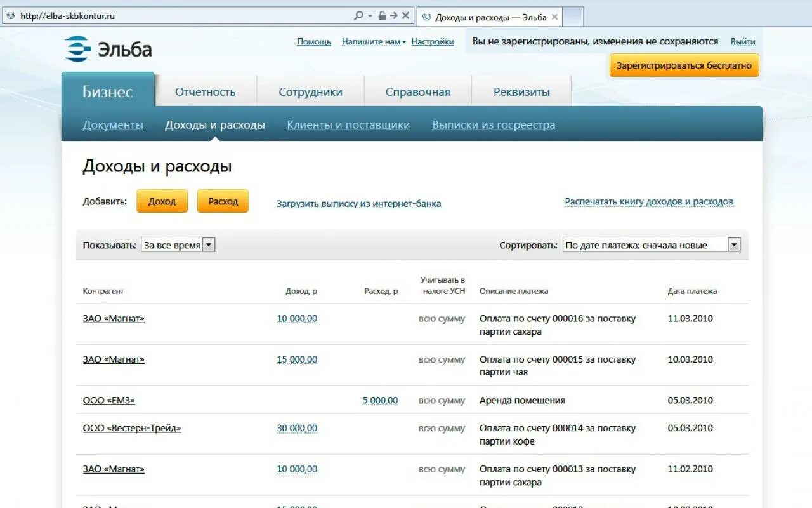Image resolution: width=812 pixels, height=508 pixels.
Task: Click the Дата платежа column header
Action: pos(692,291)
